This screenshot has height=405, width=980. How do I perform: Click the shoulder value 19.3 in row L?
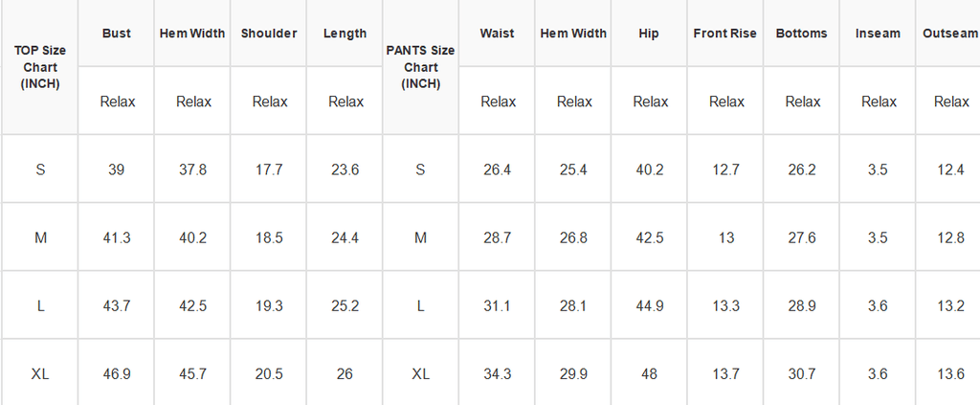(x=269, y=305)
